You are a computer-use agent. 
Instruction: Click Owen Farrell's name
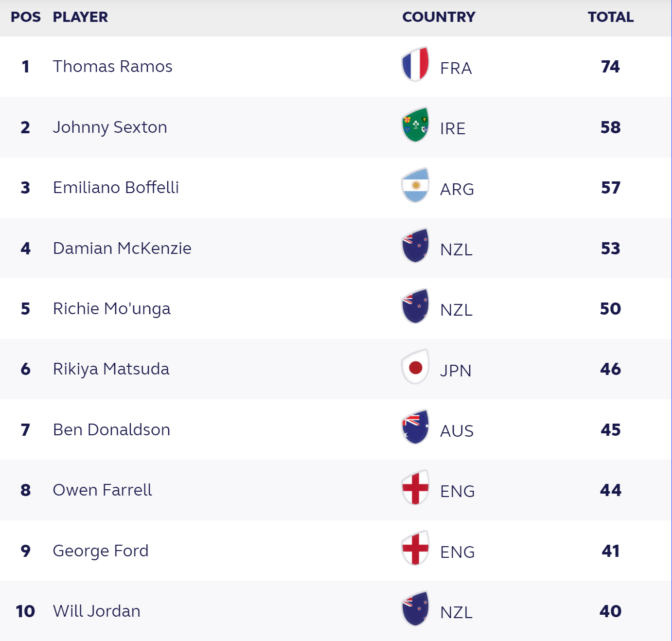[102, 490]
